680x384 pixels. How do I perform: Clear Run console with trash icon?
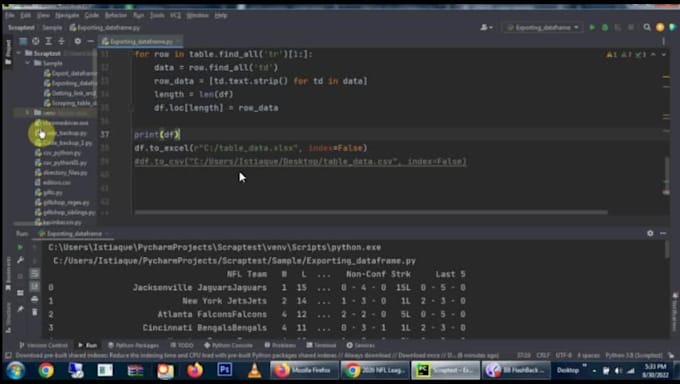(35, 312)
